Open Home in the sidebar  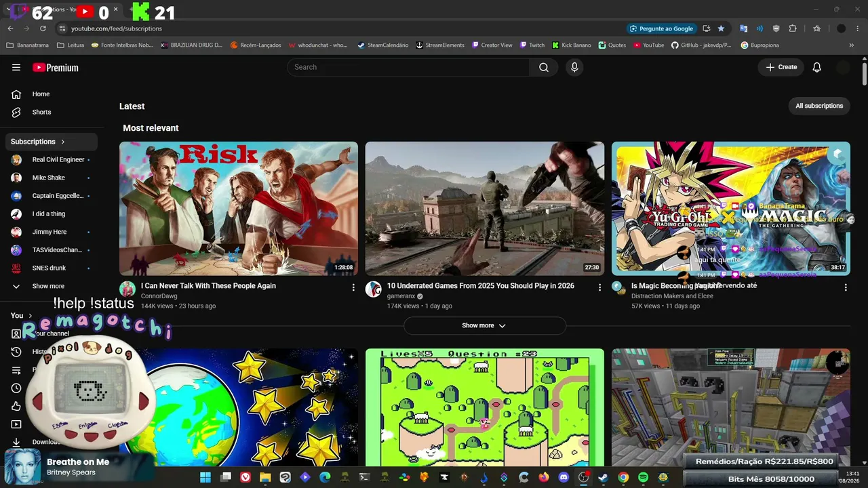pos(52,94)
